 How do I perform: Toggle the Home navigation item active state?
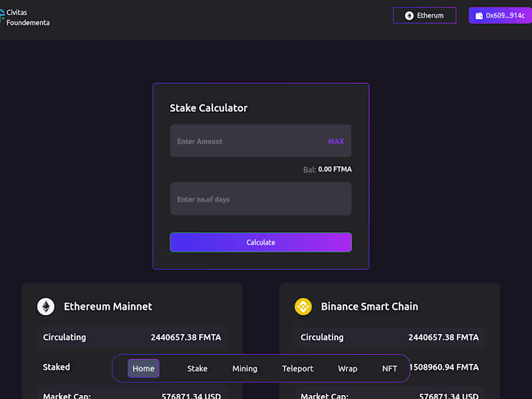(x=143, y=368)
